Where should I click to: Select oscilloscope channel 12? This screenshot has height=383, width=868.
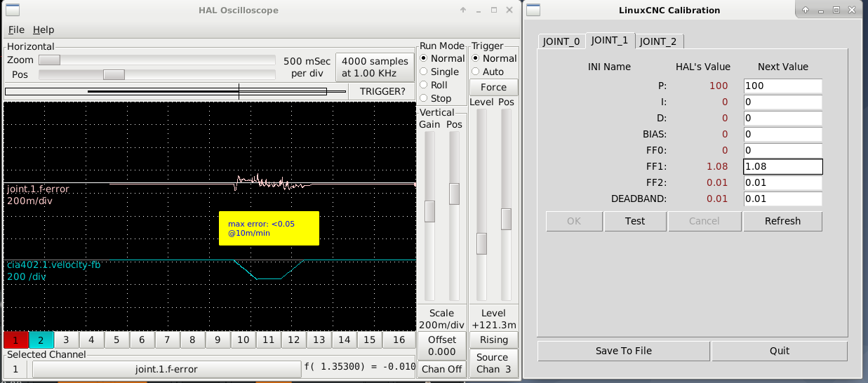pos(293,340)
